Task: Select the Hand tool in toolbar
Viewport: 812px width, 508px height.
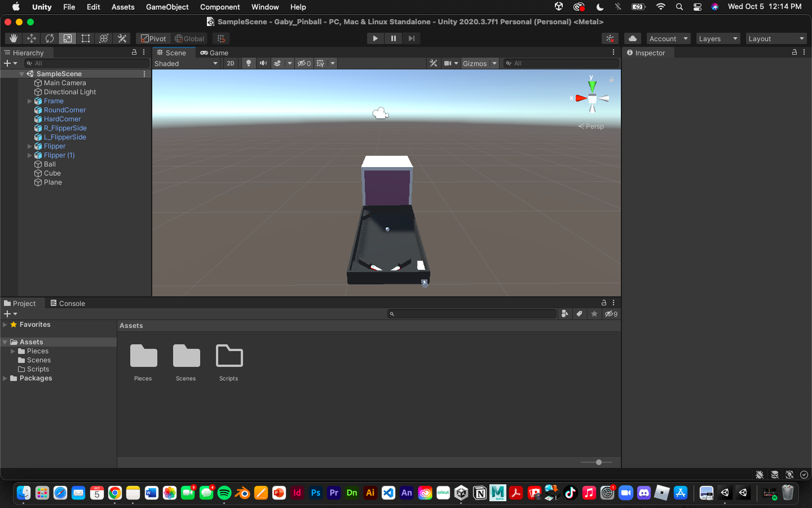Action: [x=14, y=38]
